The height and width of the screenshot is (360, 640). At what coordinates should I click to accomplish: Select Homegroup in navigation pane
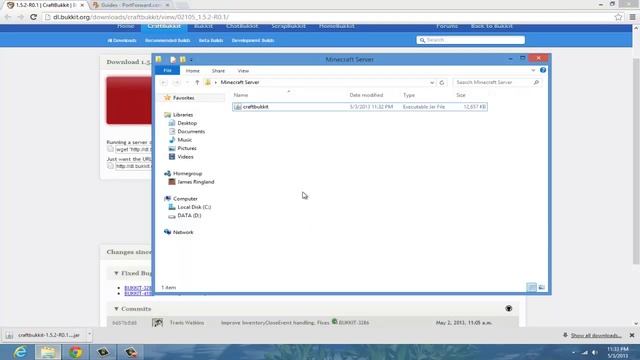tap(187, 173)
